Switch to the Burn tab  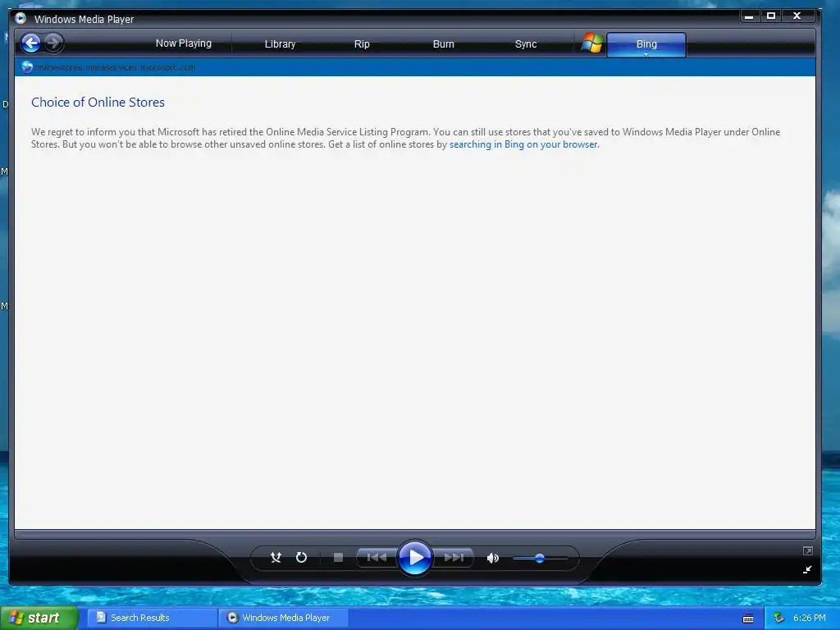[444, 44]
